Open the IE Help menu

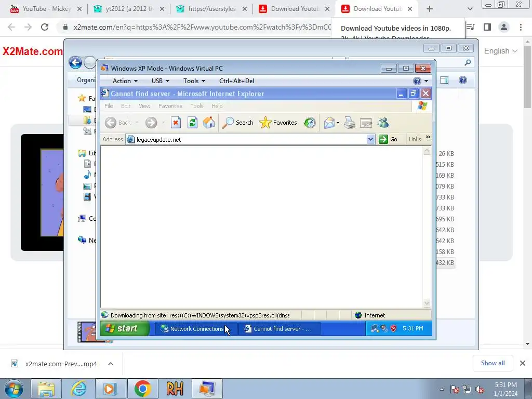[x=217, y=106]
